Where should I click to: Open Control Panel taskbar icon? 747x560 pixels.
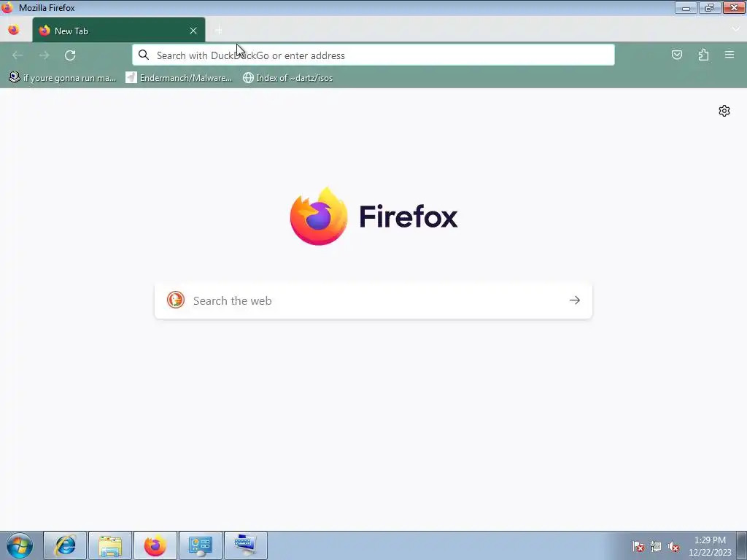tap(200, 545)
